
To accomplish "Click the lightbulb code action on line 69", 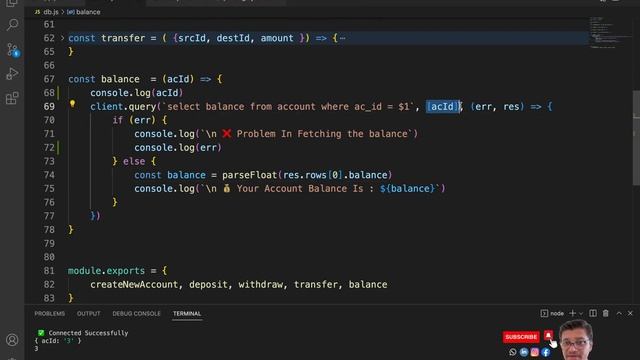I will tap(72, 104).
